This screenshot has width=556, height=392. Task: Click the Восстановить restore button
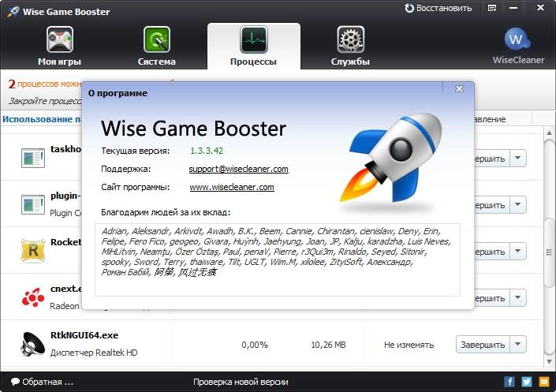coord(438,8)
